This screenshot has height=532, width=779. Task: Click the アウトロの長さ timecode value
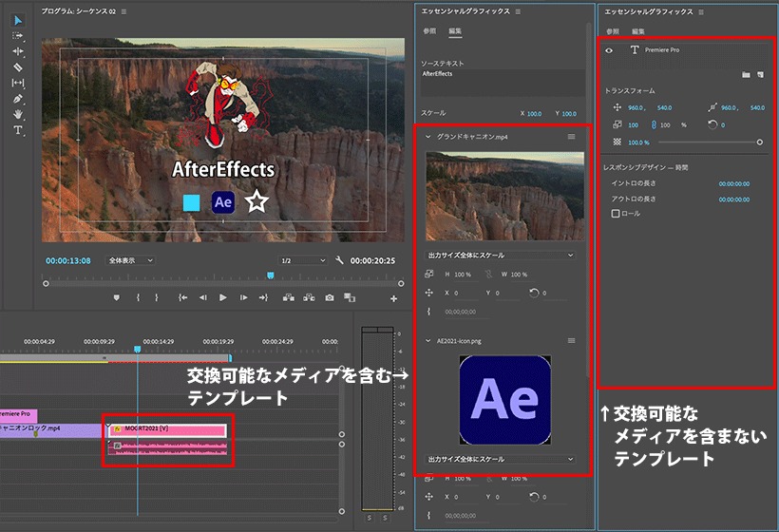[734, 199]
